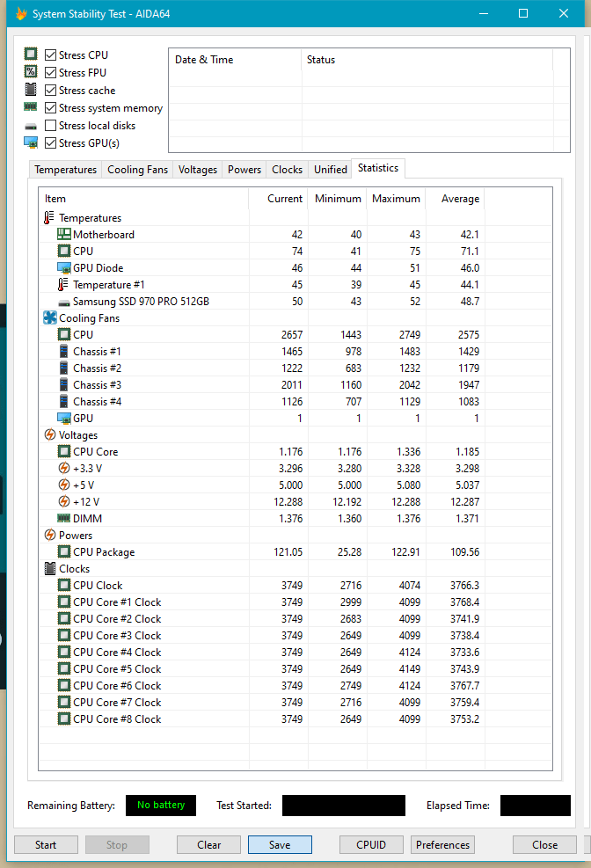
Task: Click the GPU Diode monitor icon
Action: [64, 268]
